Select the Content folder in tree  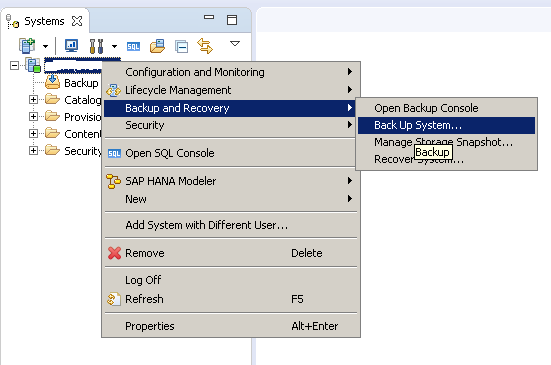point(73,133)
